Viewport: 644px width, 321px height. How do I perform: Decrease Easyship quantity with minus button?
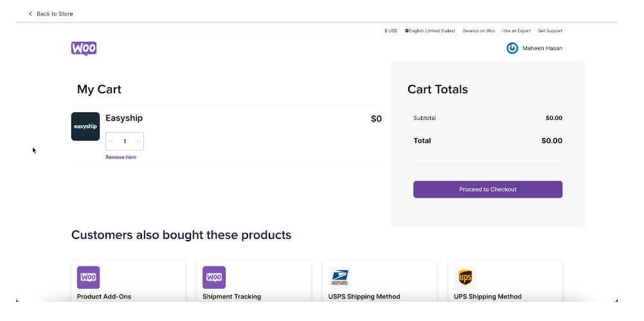coord(112,141)
